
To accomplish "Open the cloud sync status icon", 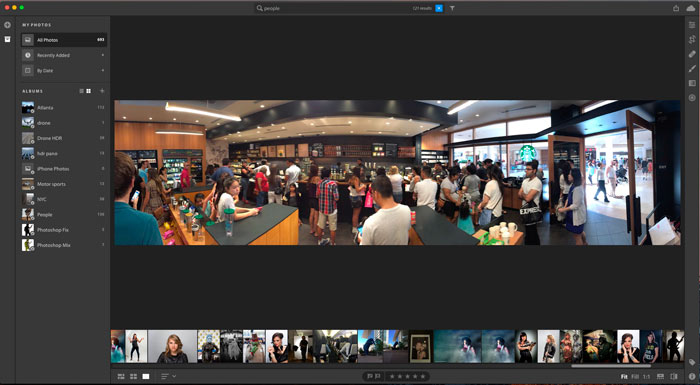I will click(x=690, y=8).
